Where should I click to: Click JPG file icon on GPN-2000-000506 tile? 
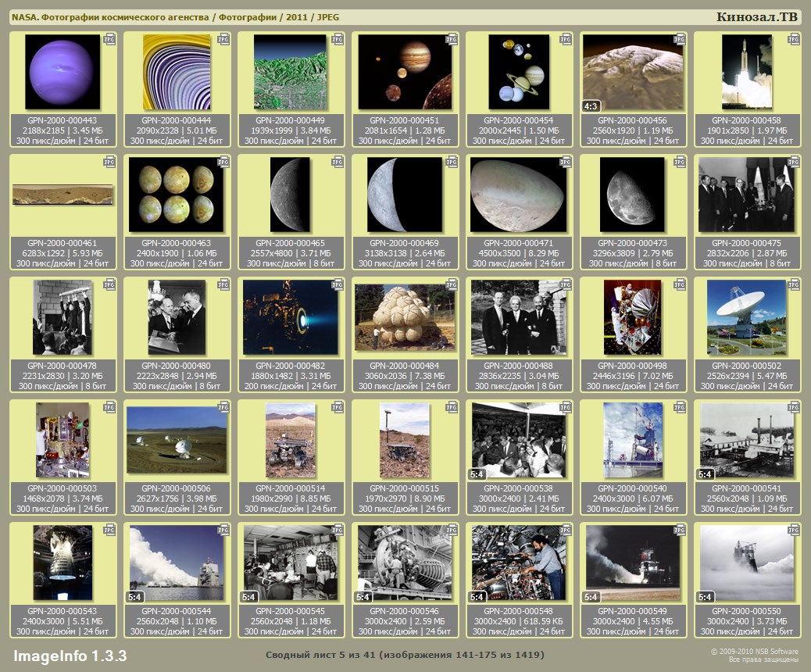point(223,407)
